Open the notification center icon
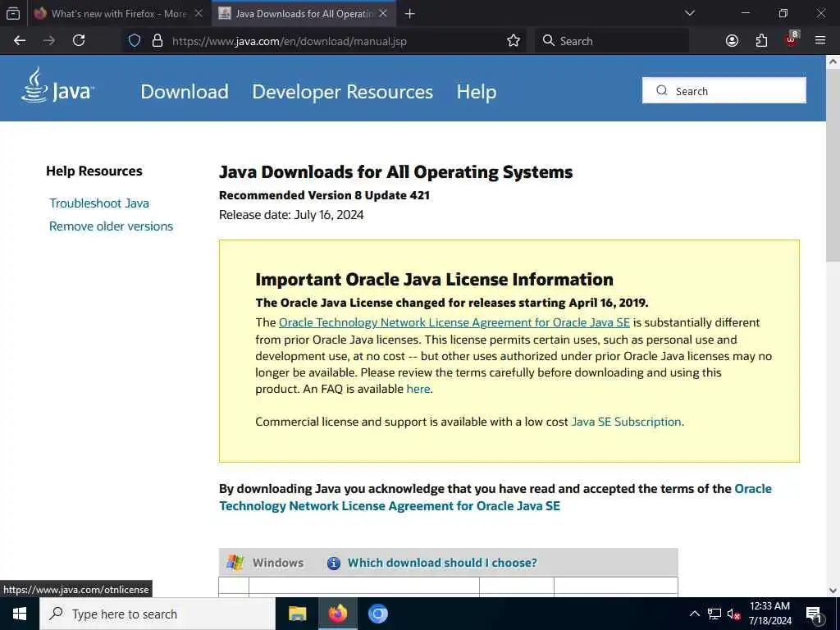 [814, 614]
